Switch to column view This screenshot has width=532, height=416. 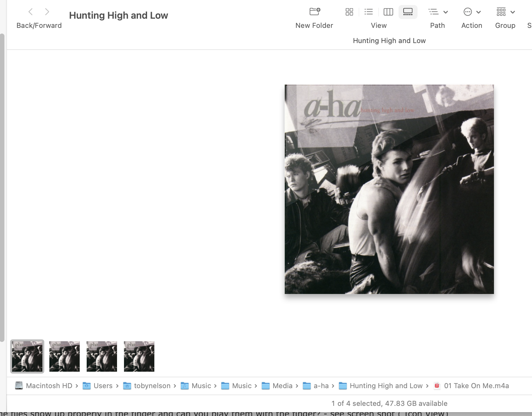[x=388, y=12]
